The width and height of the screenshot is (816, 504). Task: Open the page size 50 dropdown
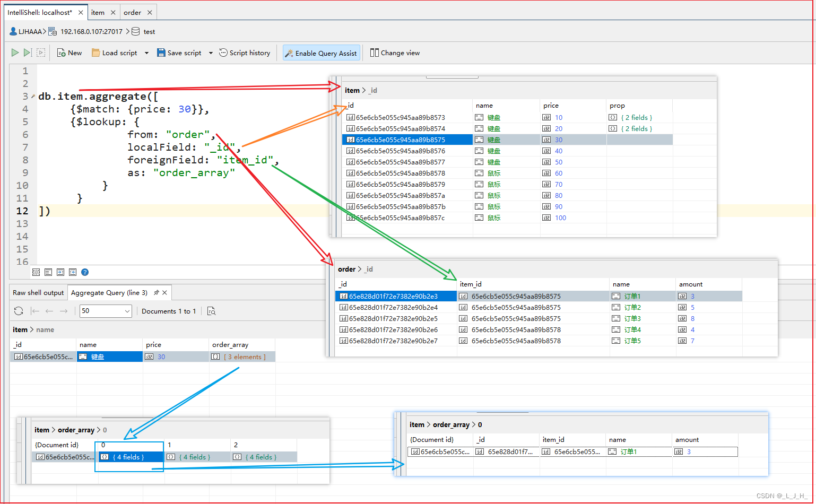pos(106,311)
